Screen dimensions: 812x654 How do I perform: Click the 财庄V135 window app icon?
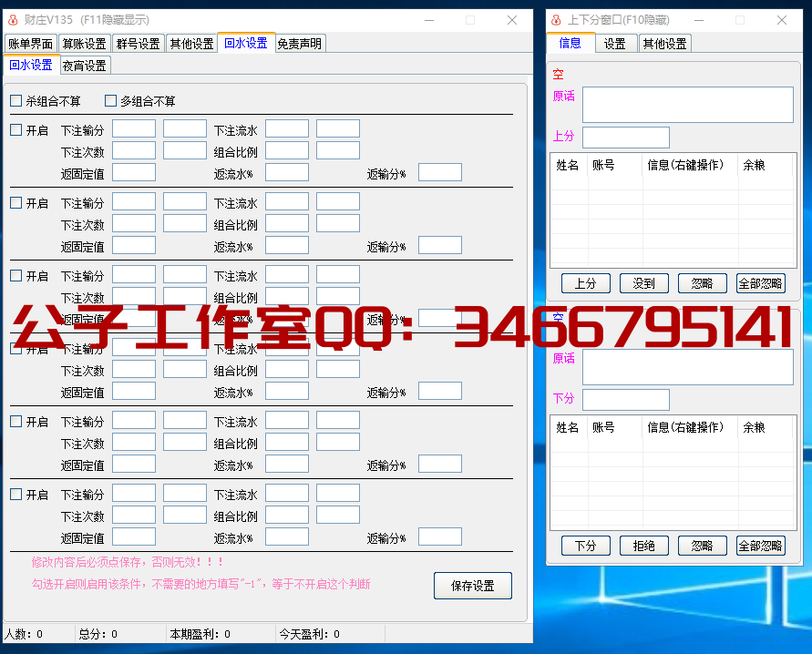coord(13,20)
